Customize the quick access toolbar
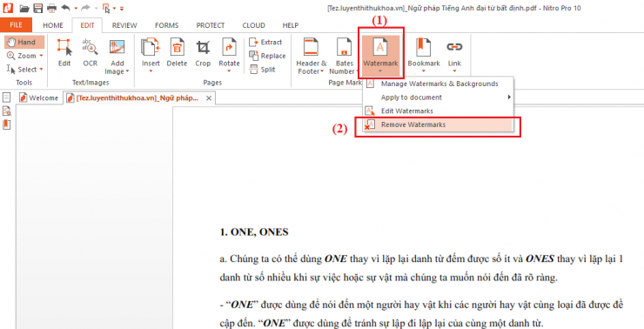The width and height of the screenshot is (644, 329). (x=122, y=8)
